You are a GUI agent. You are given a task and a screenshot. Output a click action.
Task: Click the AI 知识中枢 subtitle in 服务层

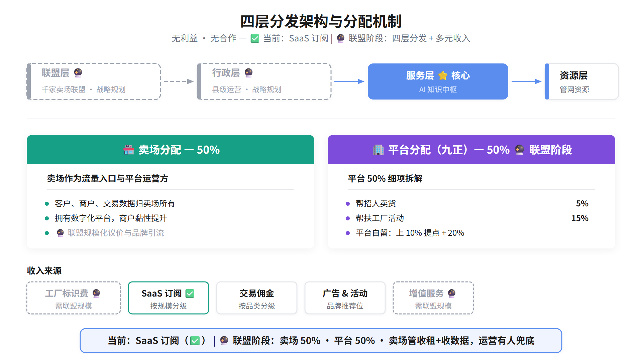tap(438, 89)
